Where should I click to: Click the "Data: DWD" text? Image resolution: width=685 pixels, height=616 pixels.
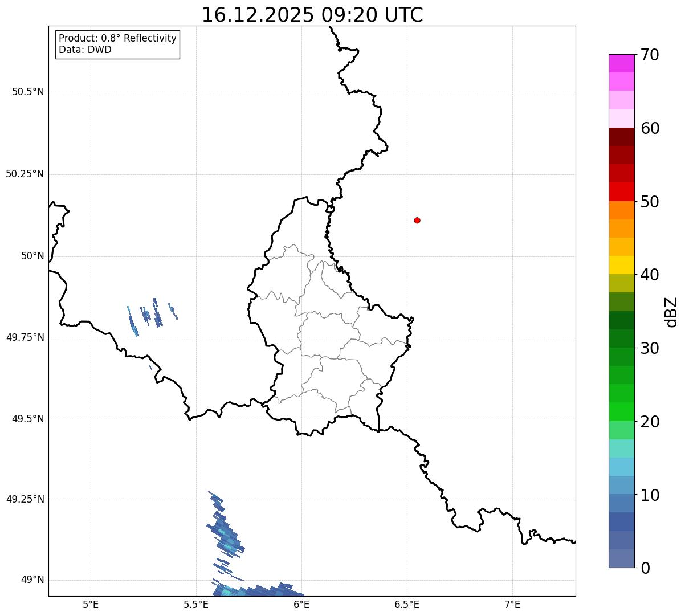tap(85, 50)
